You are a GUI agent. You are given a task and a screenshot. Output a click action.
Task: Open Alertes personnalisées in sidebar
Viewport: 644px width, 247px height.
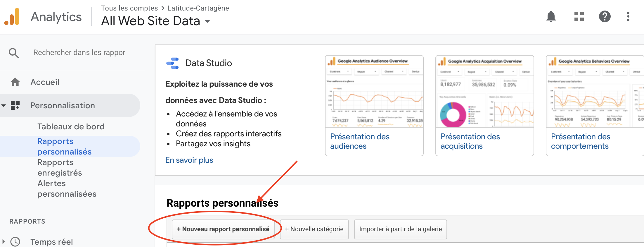pyautogui.click(x=67, y=188)
